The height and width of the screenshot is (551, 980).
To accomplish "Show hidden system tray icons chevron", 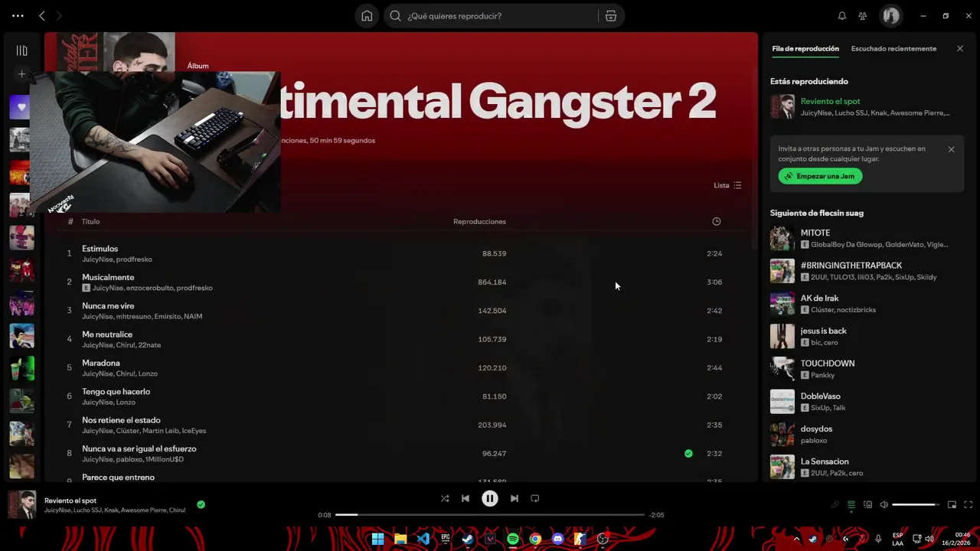I will pos(796,539).
